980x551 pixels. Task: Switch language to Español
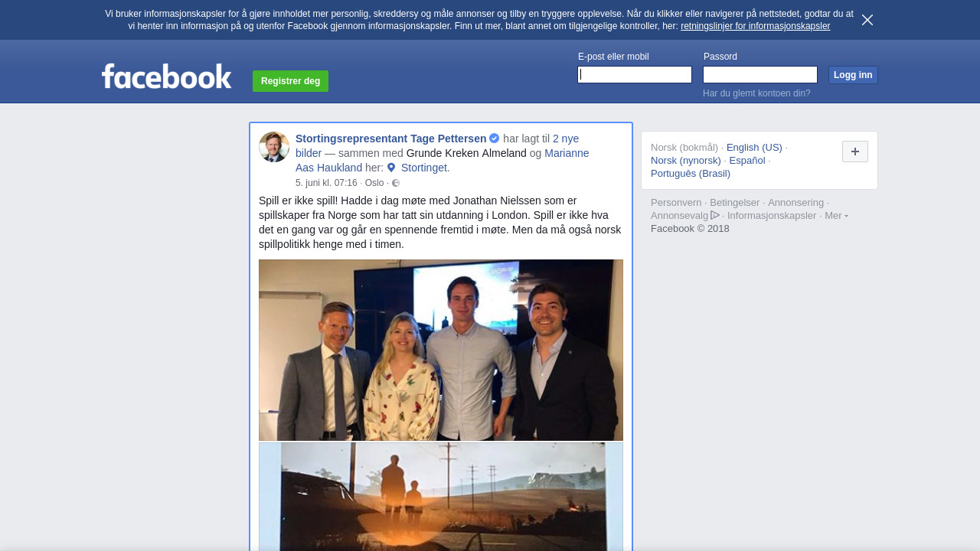pos(747,160)
